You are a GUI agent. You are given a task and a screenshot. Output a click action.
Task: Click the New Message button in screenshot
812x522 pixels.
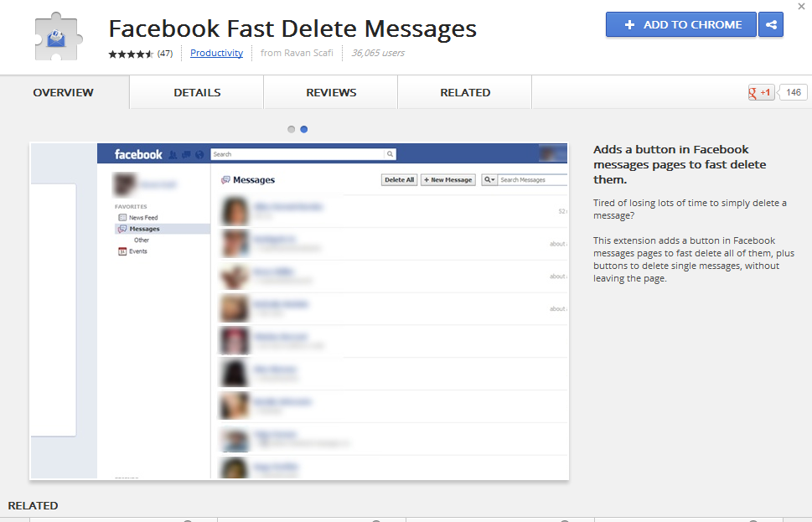click(448, 179)
